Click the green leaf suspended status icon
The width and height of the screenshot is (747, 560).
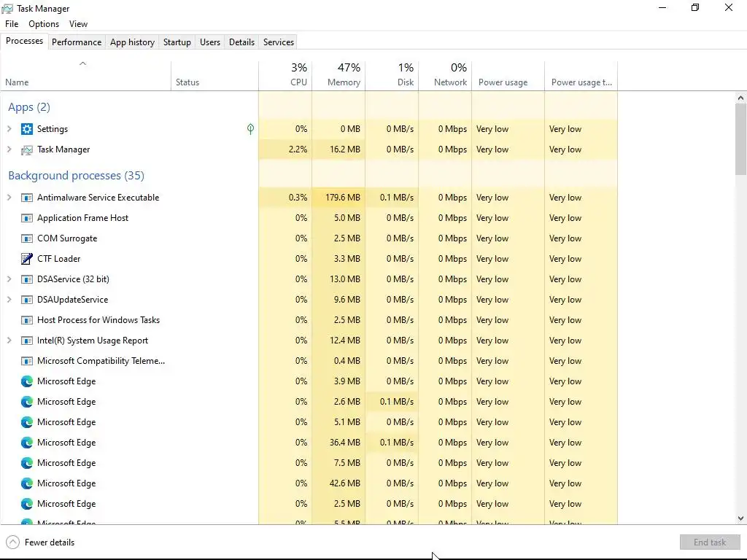[251, 129]
